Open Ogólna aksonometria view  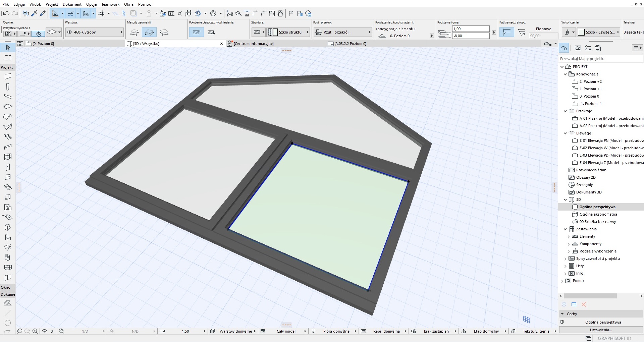coord(598,214)
